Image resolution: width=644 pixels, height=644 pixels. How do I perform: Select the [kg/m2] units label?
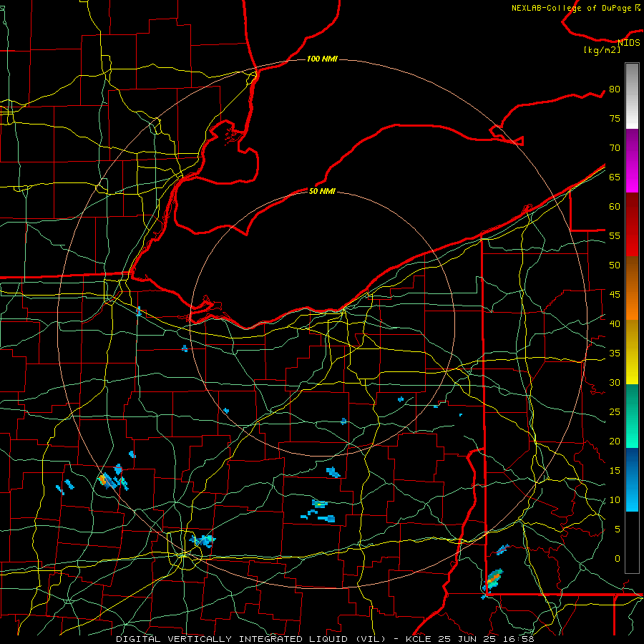pos(602,50)
